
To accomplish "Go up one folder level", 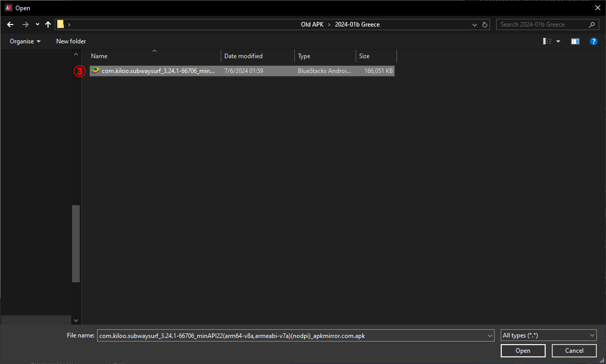I will (x=48, y=25).
